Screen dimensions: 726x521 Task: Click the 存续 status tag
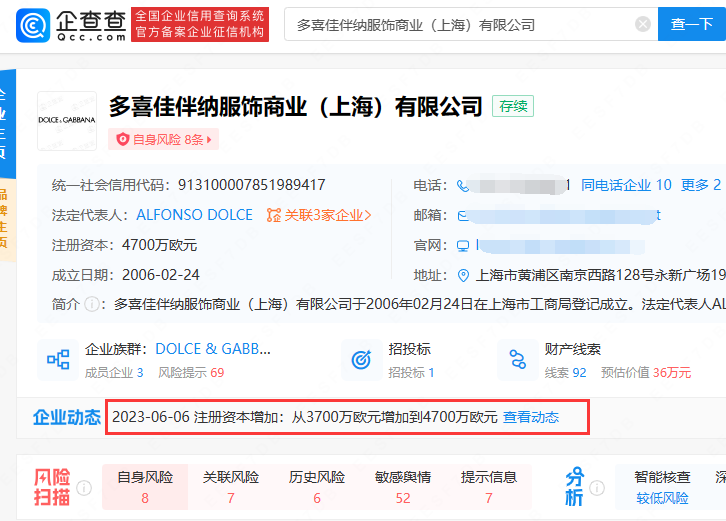(513, 106)
